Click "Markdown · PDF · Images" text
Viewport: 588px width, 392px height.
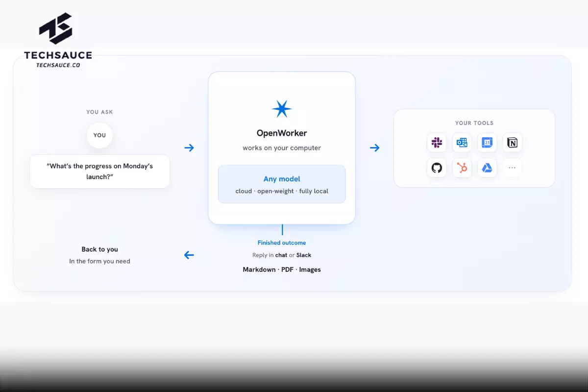282,269
